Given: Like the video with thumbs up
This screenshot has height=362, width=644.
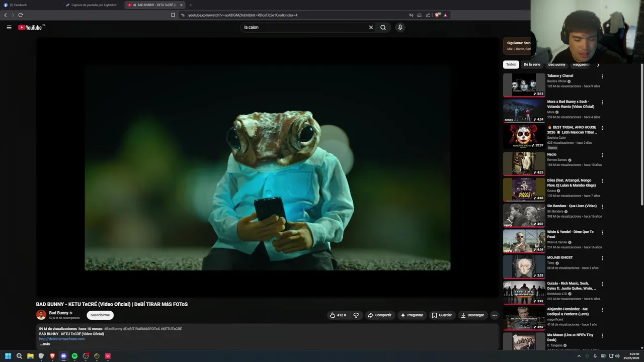Looking at the screenshot, I should (338, 315).
